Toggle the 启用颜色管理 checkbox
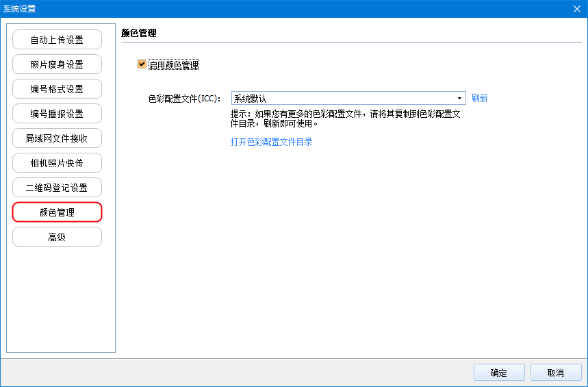The image size is (588, 387). point(142,64)
